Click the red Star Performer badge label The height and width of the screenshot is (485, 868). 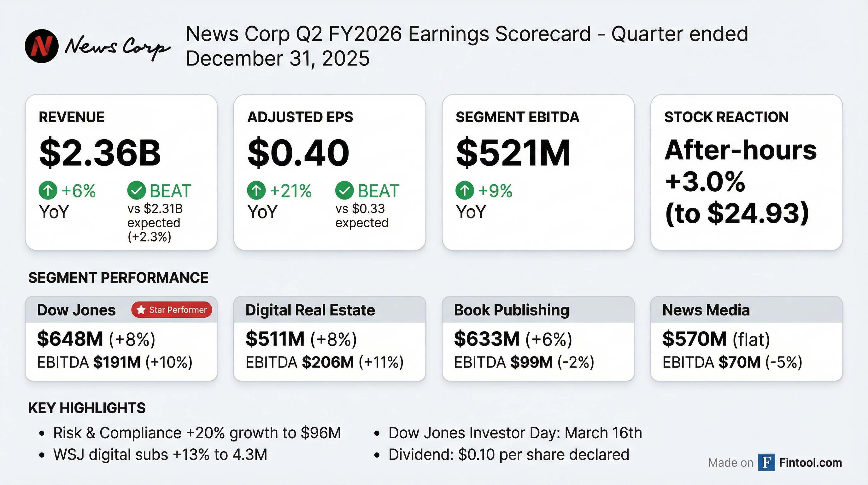178,310
